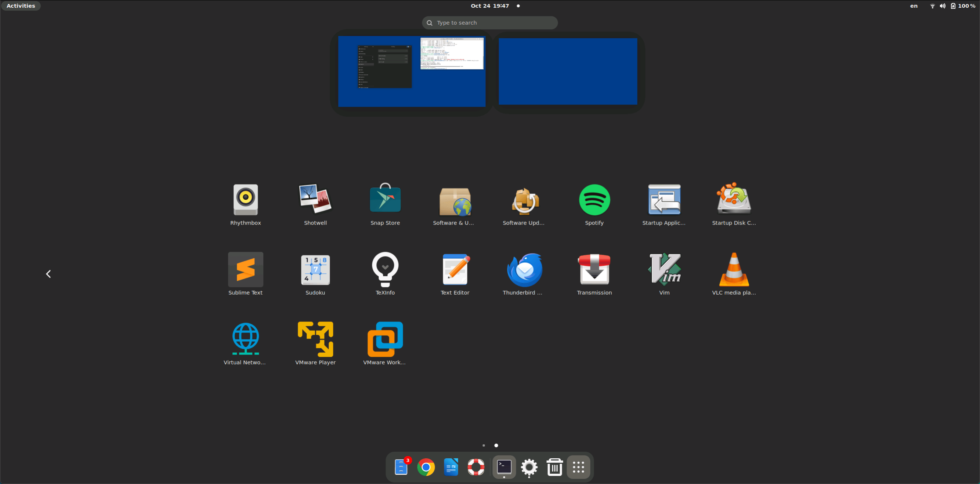Click the Activities button
This screenshot has width=980, height=484.
click(21, 6)
